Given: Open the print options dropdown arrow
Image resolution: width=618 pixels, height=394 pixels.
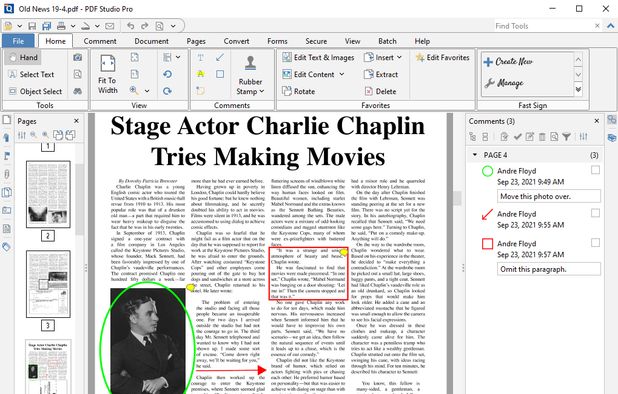Looking at the screenshot, I should point(73,26).
